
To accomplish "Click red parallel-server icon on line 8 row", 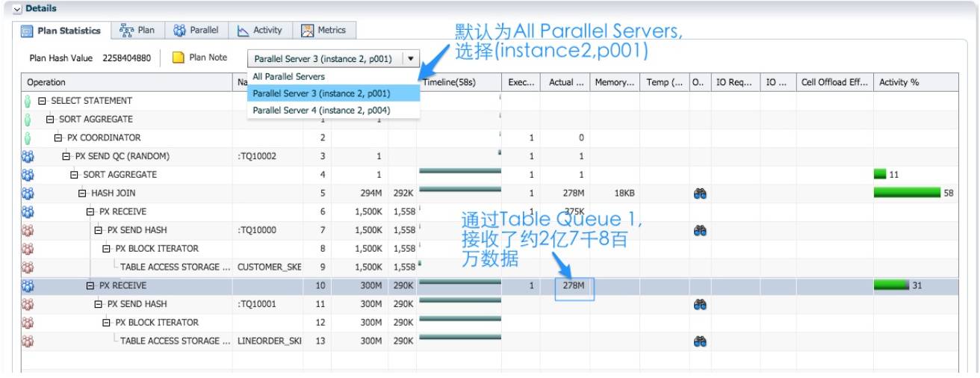I will click(x=28, y=249).
